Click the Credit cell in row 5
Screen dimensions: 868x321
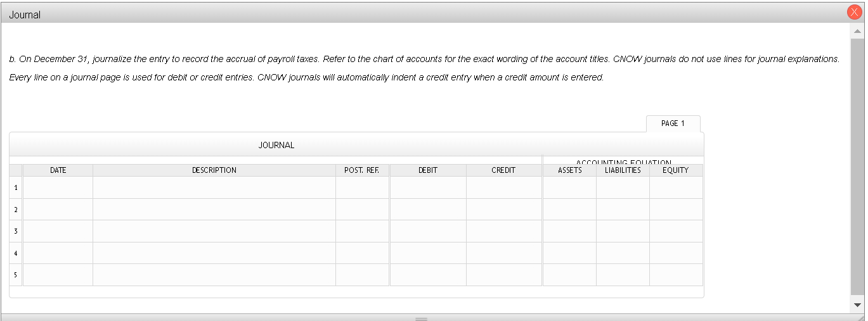[504, 275]
